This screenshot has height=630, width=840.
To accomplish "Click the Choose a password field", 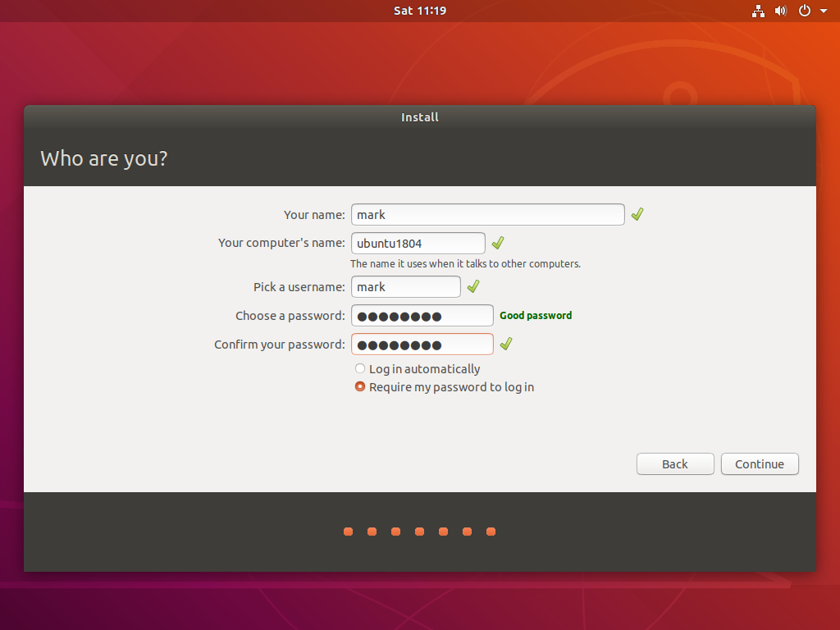I will [422, 316].
